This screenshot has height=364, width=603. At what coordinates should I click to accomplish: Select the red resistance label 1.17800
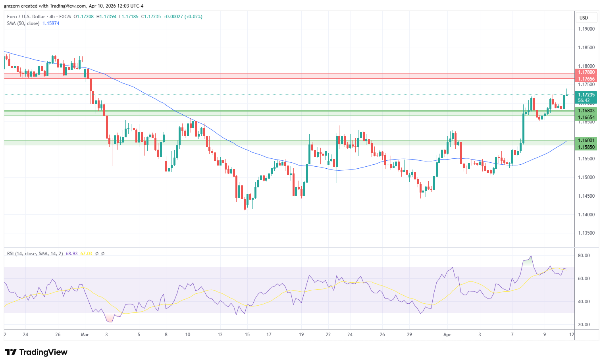click(586, 72)
